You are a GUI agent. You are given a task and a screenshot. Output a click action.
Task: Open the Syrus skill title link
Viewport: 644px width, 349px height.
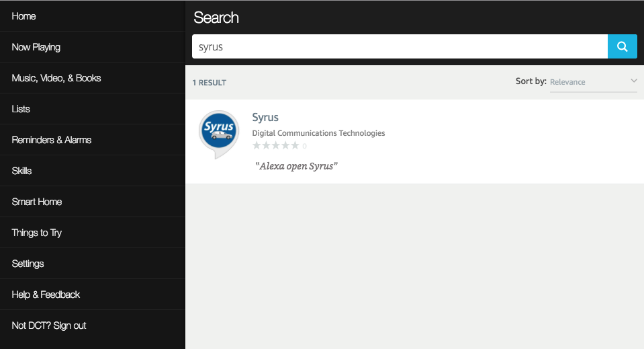click(265, 117)
